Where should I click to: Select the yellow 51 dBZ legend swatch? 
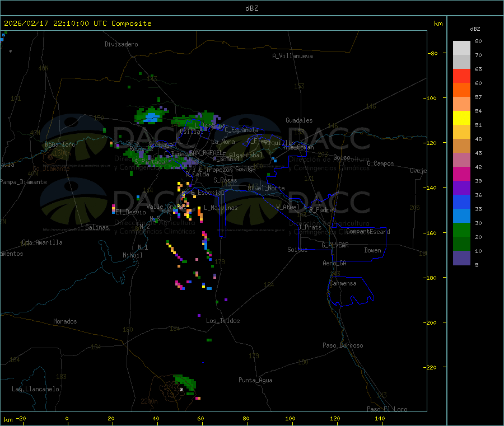461,118
